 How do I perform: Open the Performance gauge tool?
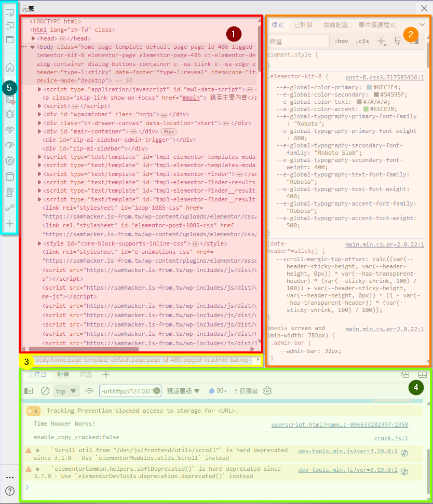pyautogui.click(x=10, y=145)
